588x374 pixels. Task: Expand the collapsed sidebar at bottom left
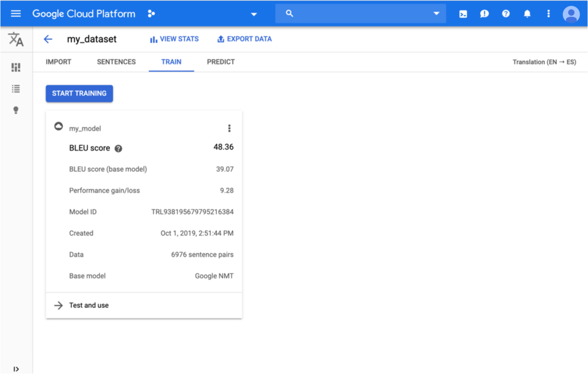[16, 369]
